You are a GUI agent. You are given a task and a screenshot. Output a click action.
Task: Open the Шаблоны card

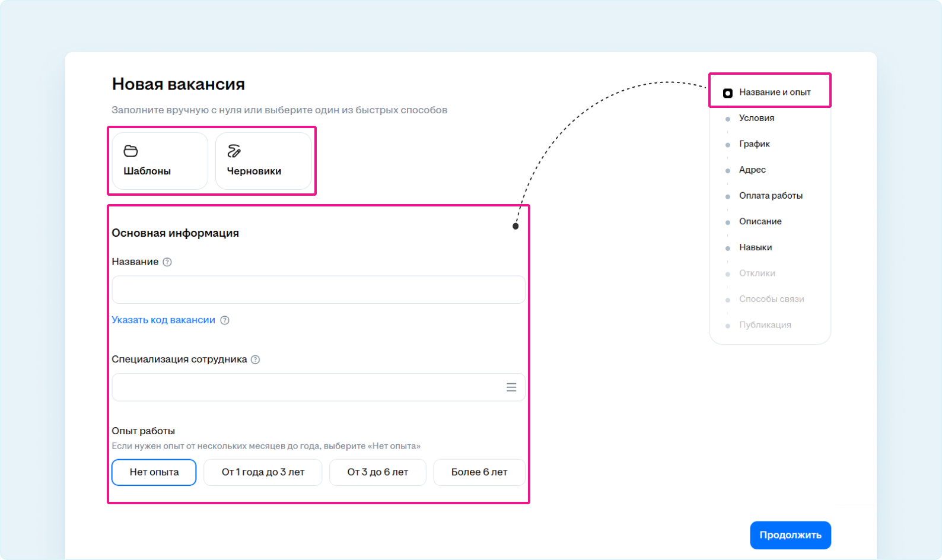[x=160, y=161]
